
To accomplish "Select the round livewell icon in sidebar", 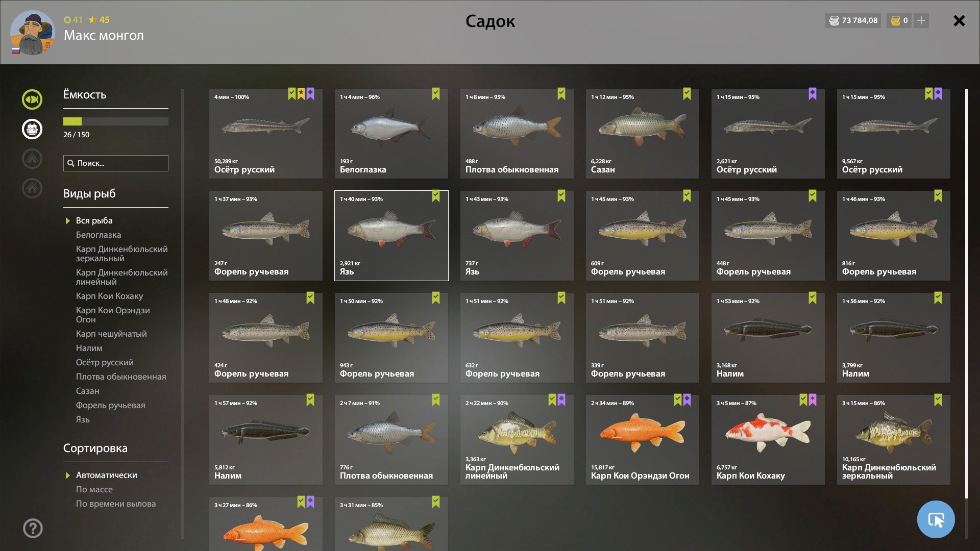I will (32, 129).
